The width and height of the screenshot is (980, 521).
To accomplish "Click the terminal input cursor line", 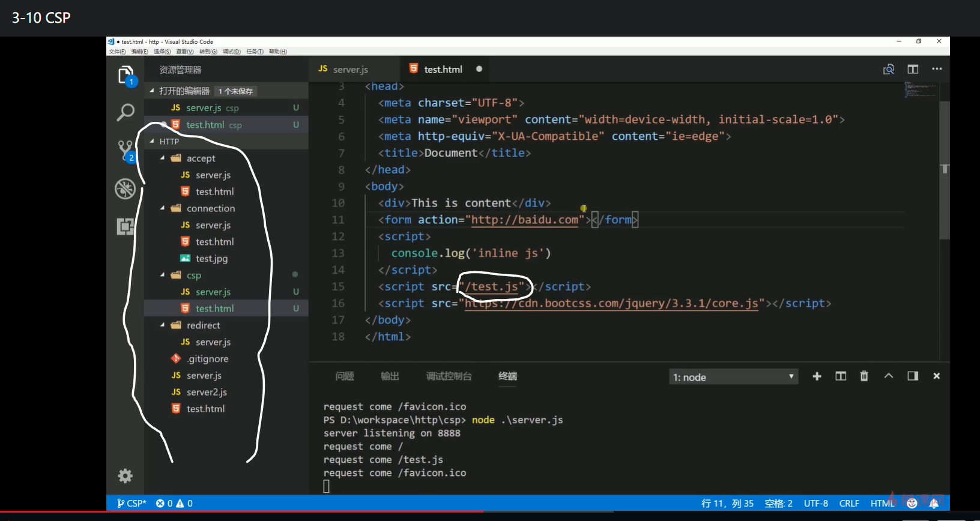I will pyautogui.click(x=327, y=486).
